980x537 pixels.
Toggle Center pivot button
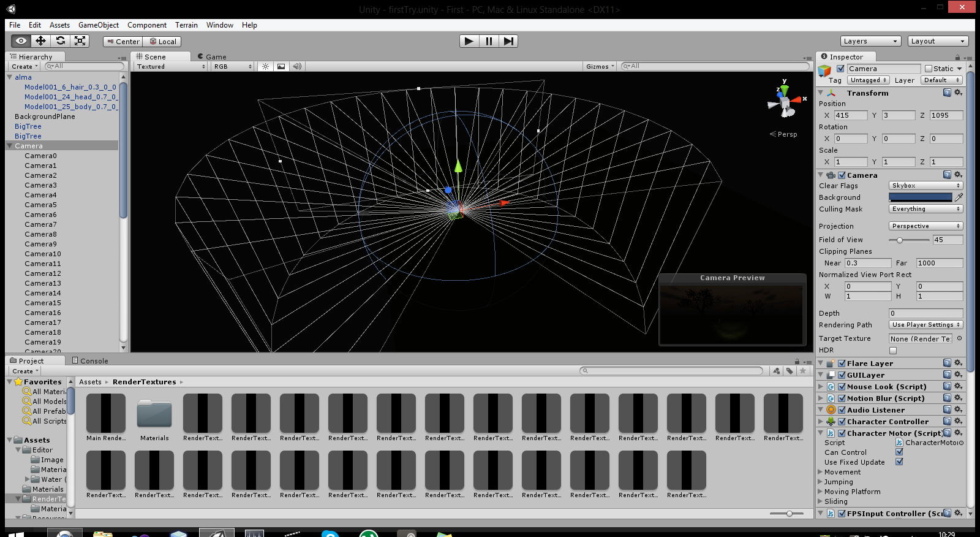(123, 42)
